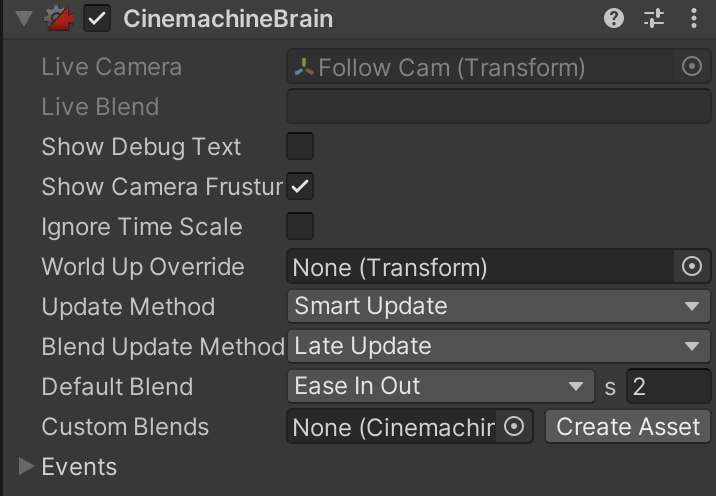Click the World Up Override field
This screenshot has height=496, width=716.
[480, 267]
